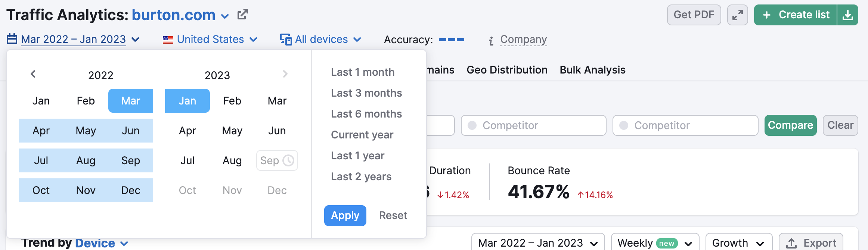Select Aug 2023 in calendar
The height and width of the screenshot is (250, 868).
point(232,160)
